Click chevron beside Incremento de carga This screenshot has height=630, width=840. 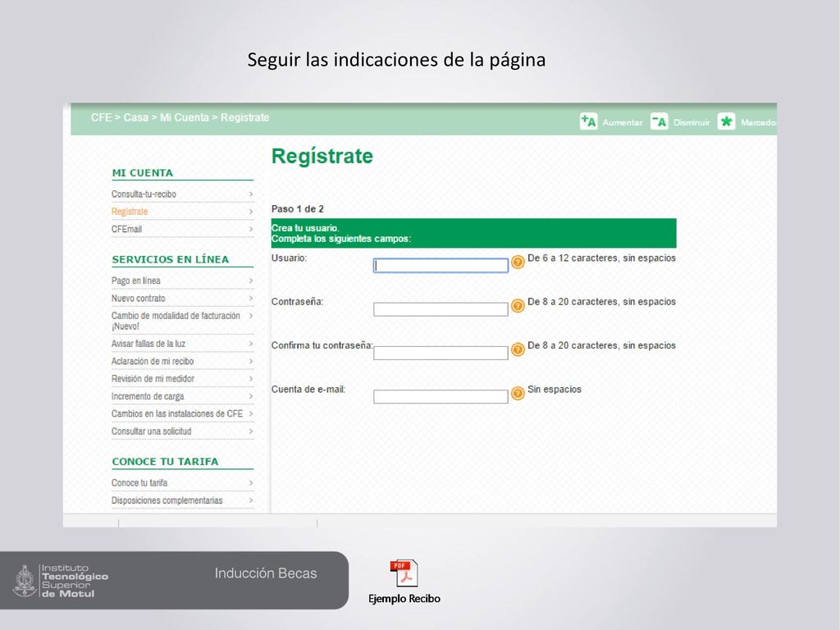tap(251, 396)
